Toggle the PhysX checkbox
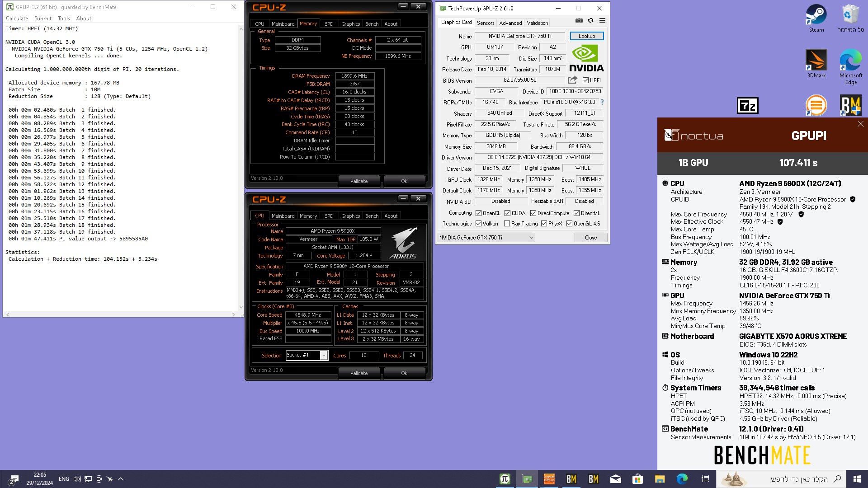The height and width of the screenshot is (488, 868). 544,224
